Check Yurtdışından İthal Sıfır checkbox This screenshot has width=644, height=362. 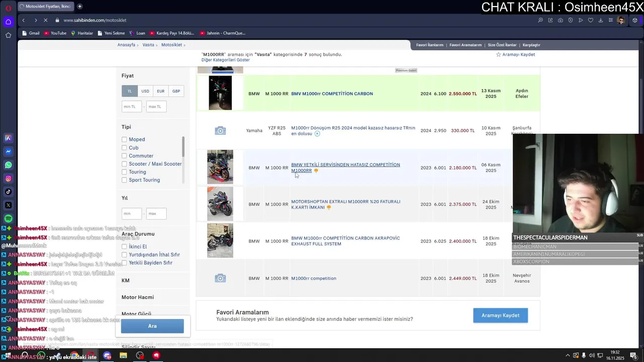click(x=124, y=255)
